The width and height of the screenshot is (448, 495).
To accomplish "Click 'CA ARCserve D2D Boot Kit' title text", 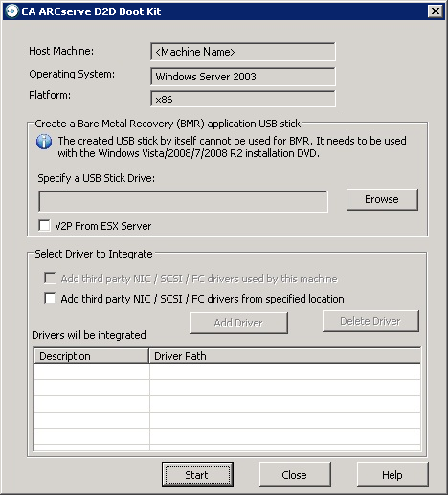I will [x=91, y=11].
